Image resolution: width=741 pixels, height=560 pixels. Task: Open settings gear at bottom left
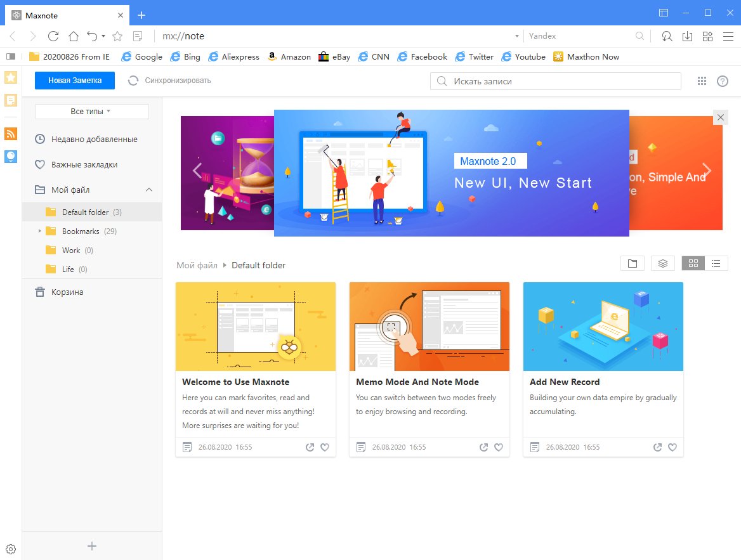[10, 549]
